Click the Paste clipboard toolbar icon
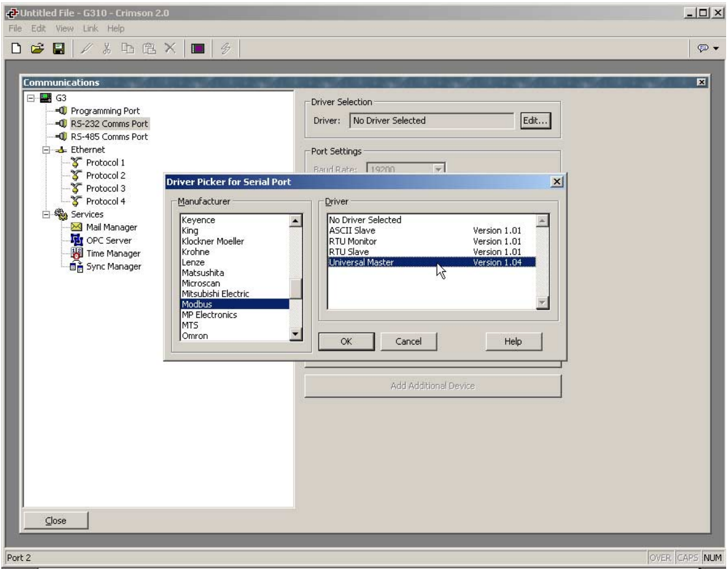Viewport: 728px width, 569px height. point(149,49)
